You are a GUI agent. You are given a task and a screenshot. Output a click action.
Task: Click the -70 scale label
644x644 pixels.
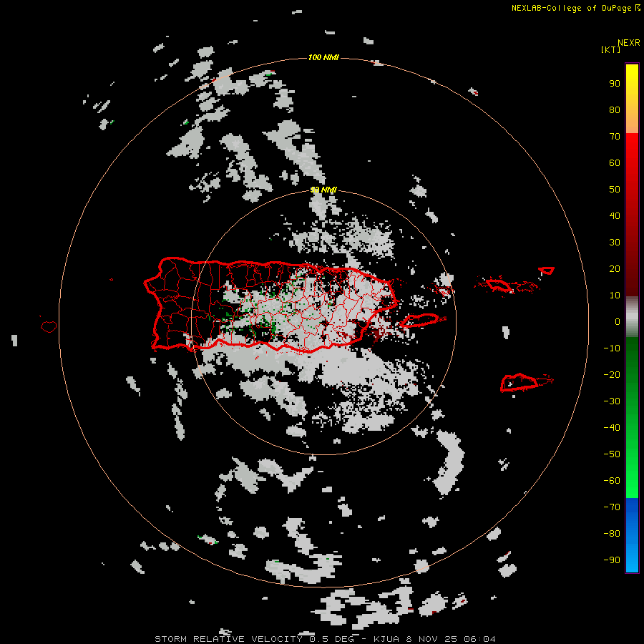612,507
